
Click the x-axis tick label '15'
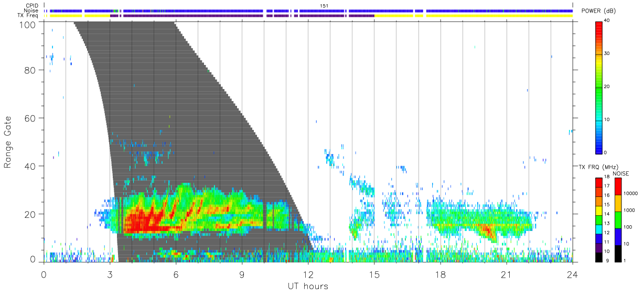[374, 274]
